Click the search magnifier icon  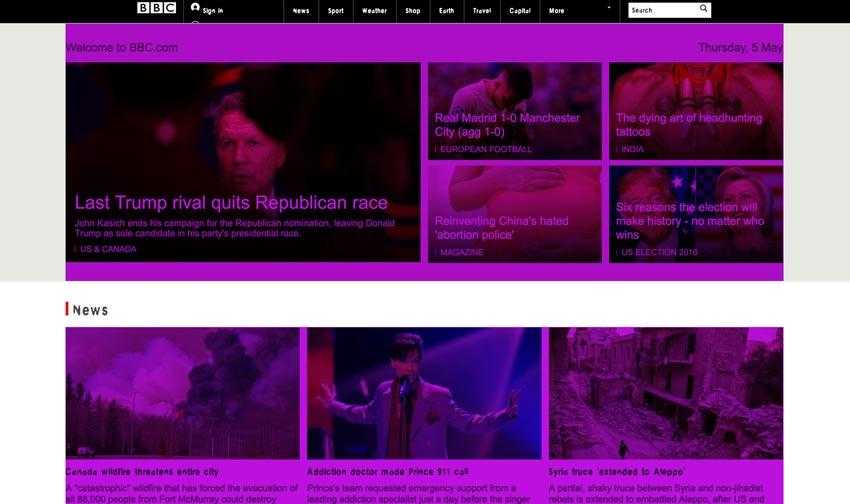(x=703, y=9)
